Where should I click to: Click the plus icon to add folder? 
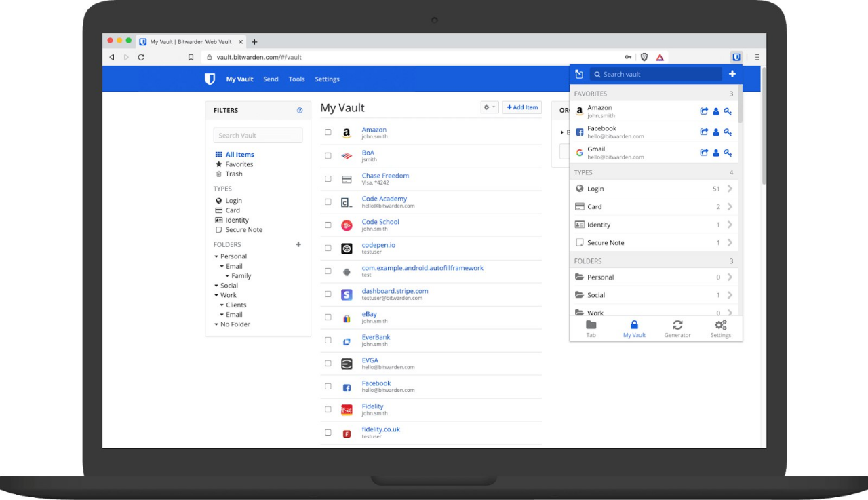click(x=298, y=244)
